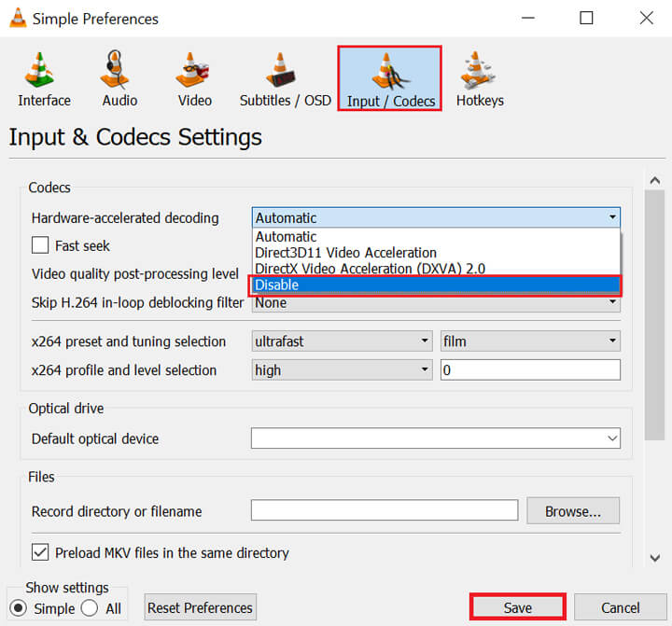The width and height of the screenshot is (672, 626).
Task: Click the vertical scrollbar thumb
Action: (x=654, y=315)
